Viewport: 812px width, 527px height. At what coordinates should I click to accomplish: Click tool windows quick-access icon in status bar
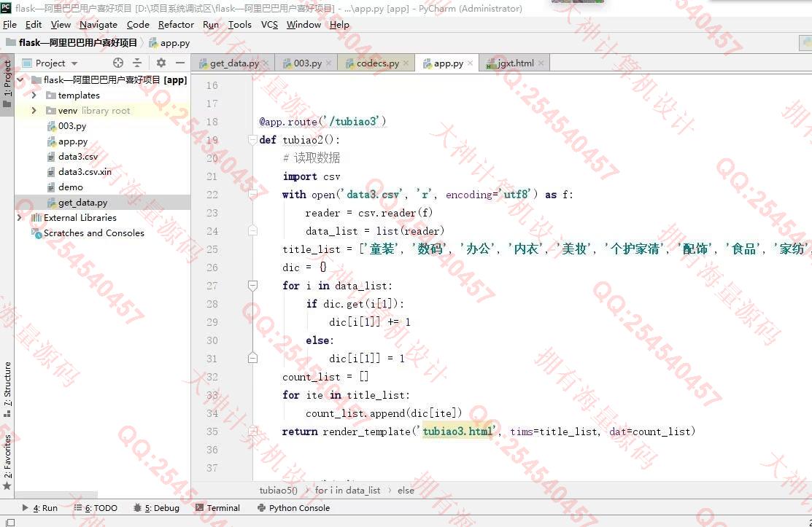point(9,523)
